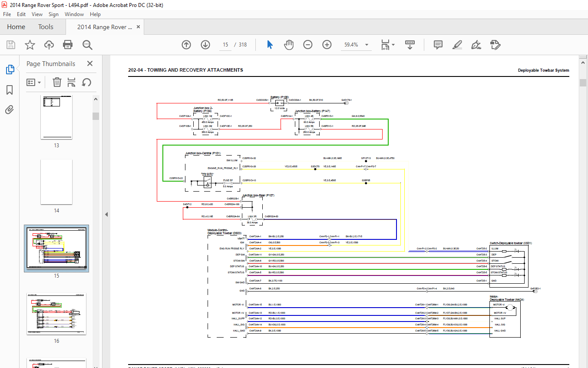Bookmark this file with star icon
The height and width of the screenshot is (368, 588).
pos(30,45)
